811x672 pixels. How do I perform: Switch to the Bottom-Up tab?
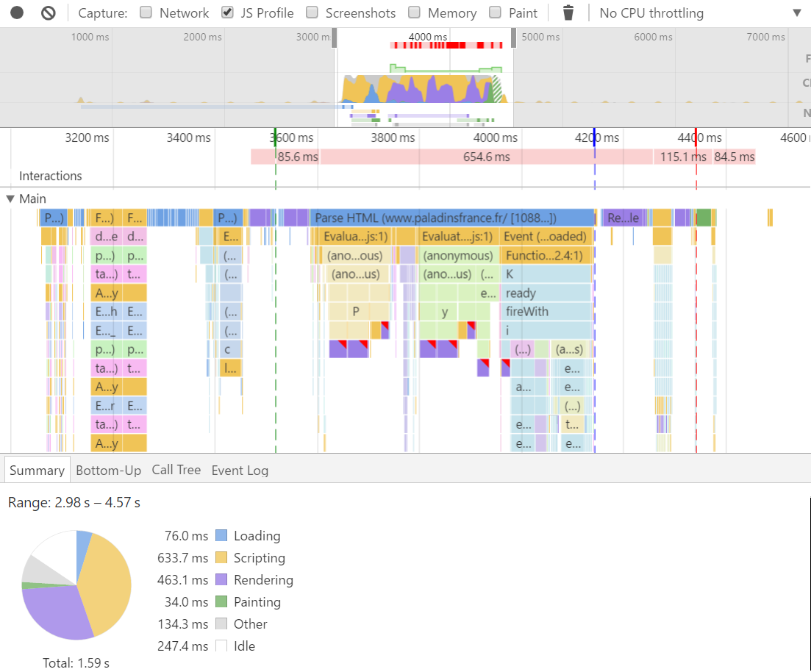(x=108, y=470)
